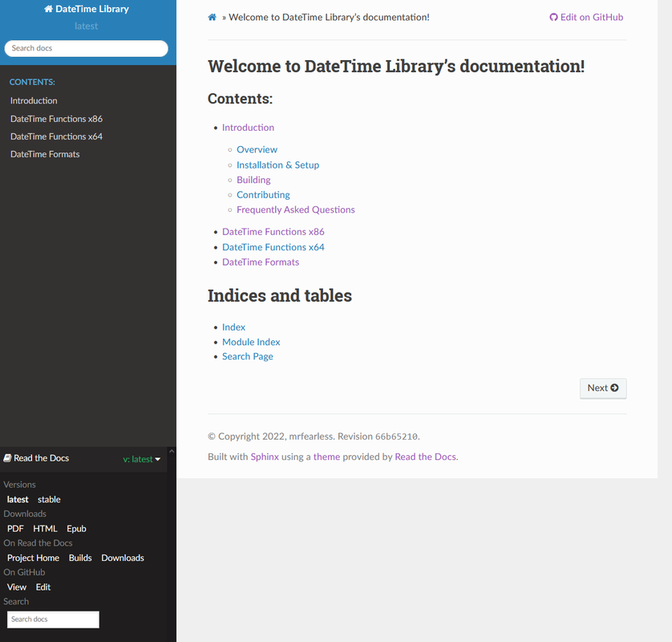
Task: Download the HTML version
Action: [x=45, y=529]
